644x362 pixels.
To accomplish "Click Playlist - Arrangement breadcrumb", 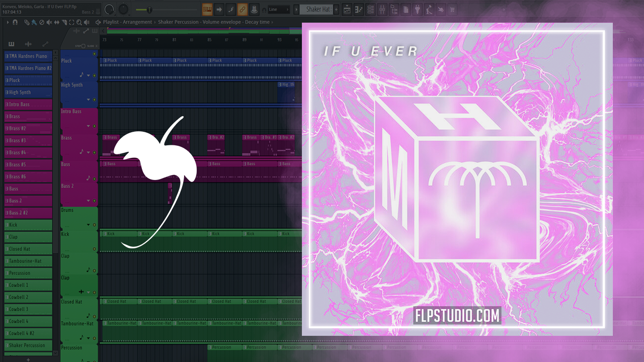I will point(127,22).
